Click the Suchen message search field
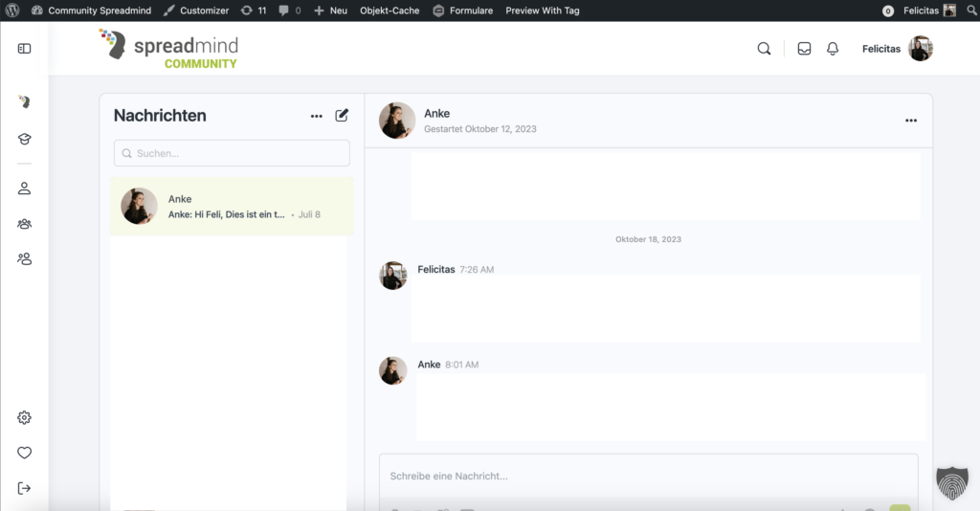980x511 pixels. tap(232, 153)
